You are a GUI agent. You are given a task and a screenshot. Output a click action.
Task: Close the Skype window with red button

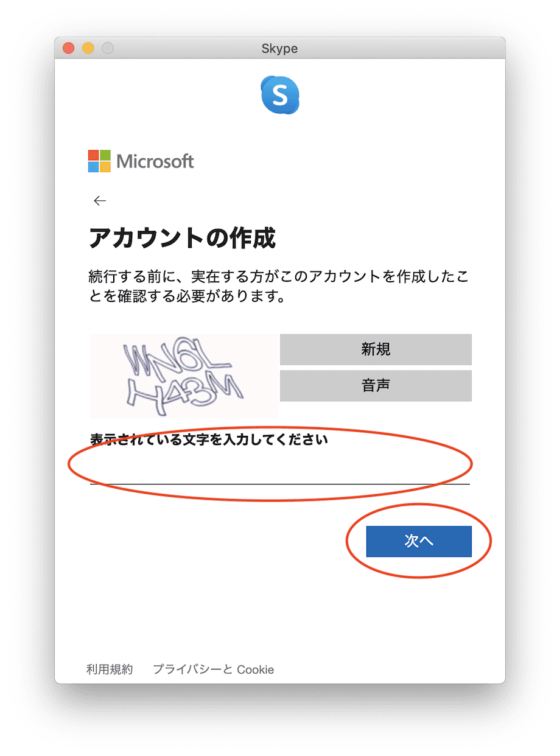tap(69, 48)
